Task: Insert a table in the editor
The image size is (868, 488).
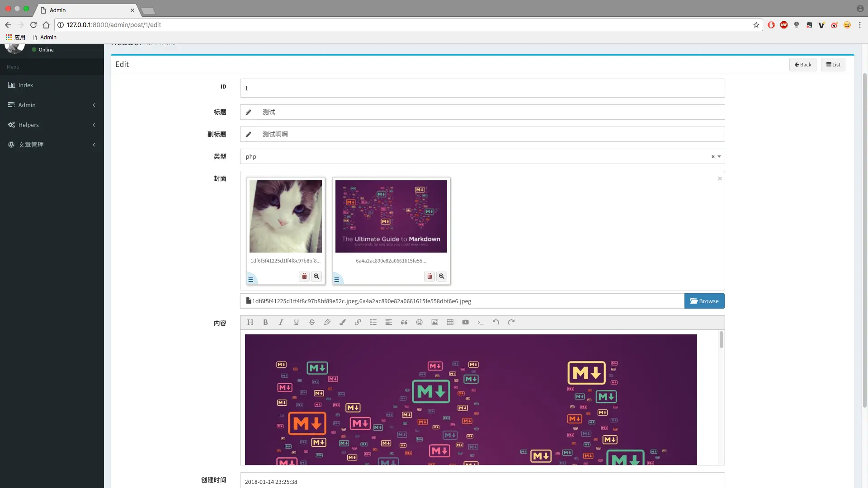Action: click(x=450, y=322)
